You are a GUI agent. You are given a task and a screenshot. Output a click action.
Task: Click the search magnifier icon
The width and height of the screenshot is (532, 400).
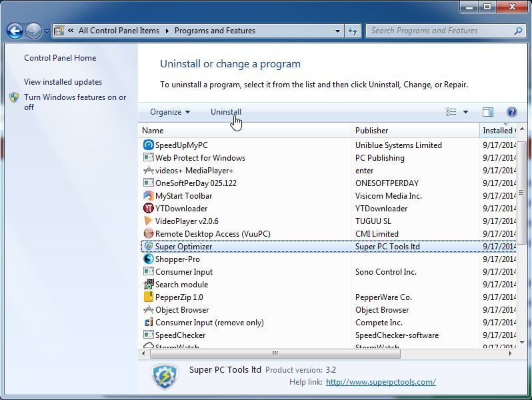coord(518,31)
